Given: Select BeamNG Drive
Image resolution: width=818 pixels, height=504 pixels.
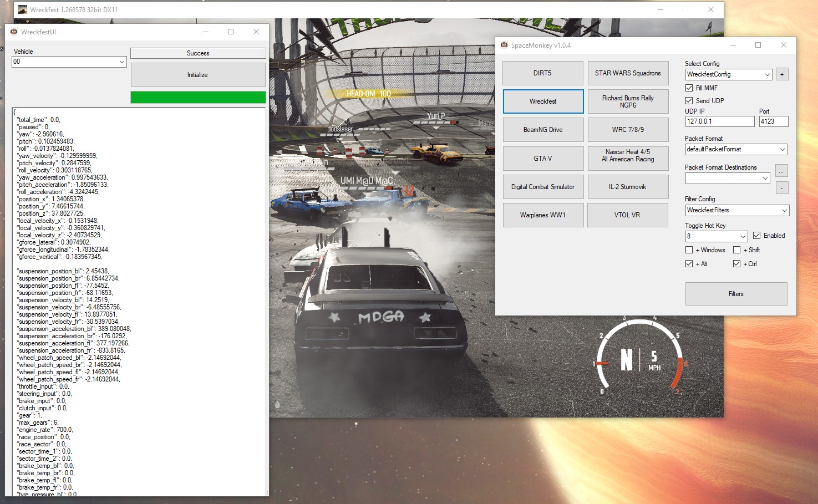Looking at the screenshot, I should pyautogui.click(x=543, y=130).
